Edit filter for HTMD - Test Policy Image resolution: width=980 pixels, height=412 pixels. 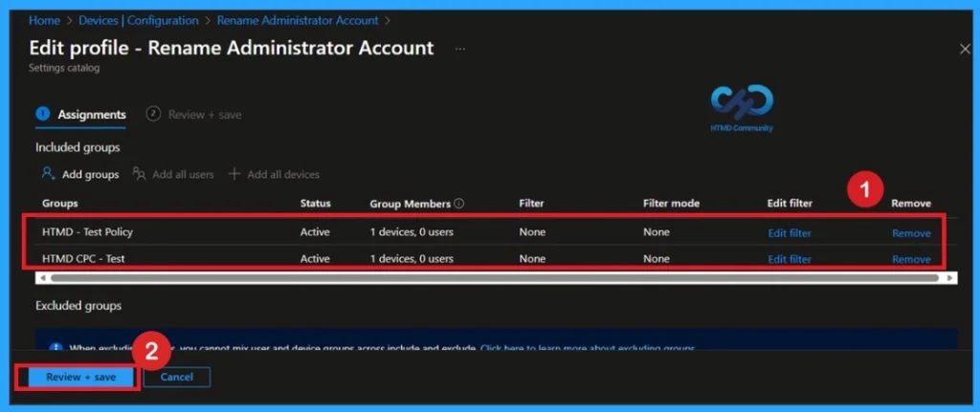[x=790, y=233]
